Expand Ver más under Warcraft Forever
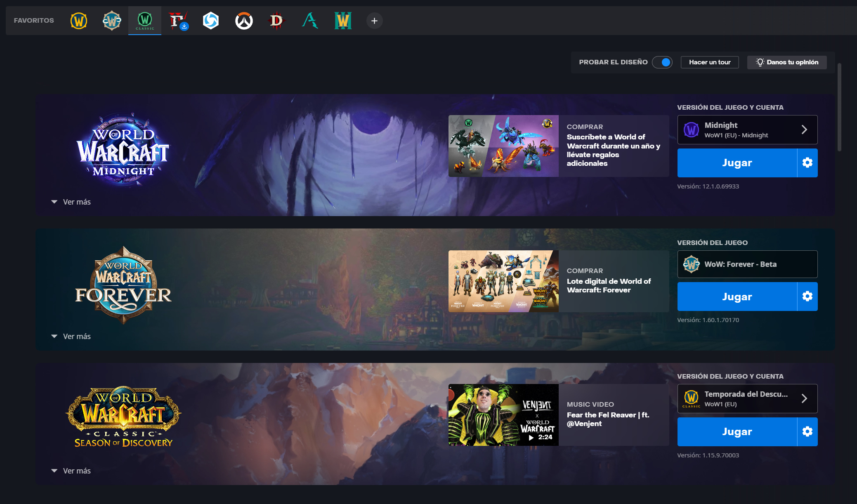This screenshot has height=504, width=857. tap(71, 336)
